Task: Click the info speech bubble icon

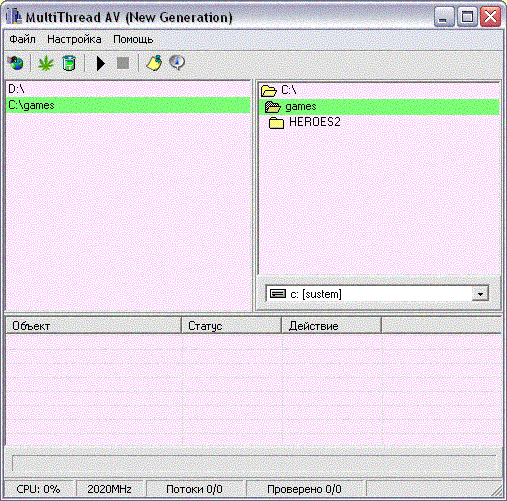Action: coord(177,63)
